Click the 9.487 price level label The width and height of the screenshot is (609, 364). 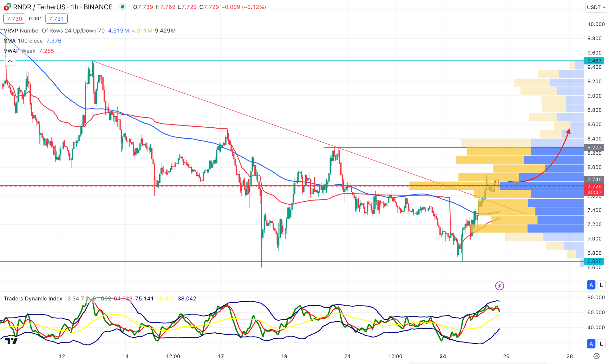(x=594, y=61)
